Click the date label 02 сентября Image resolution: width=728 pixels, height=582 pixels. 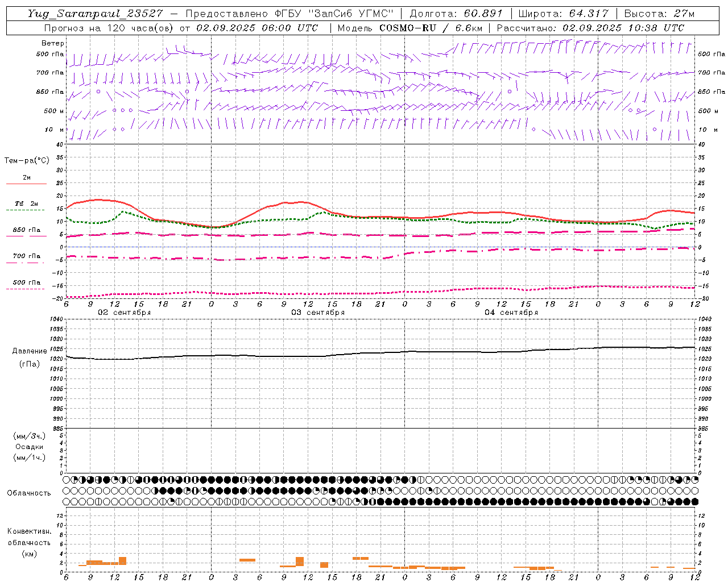[125, 313]
